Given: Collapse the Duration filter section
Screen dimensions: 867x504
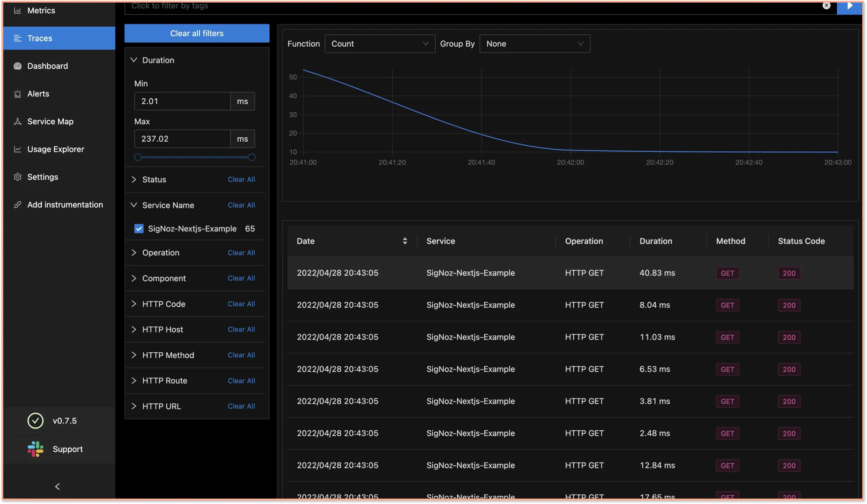Looking at the screenshot, I should [x=134, y=60].
